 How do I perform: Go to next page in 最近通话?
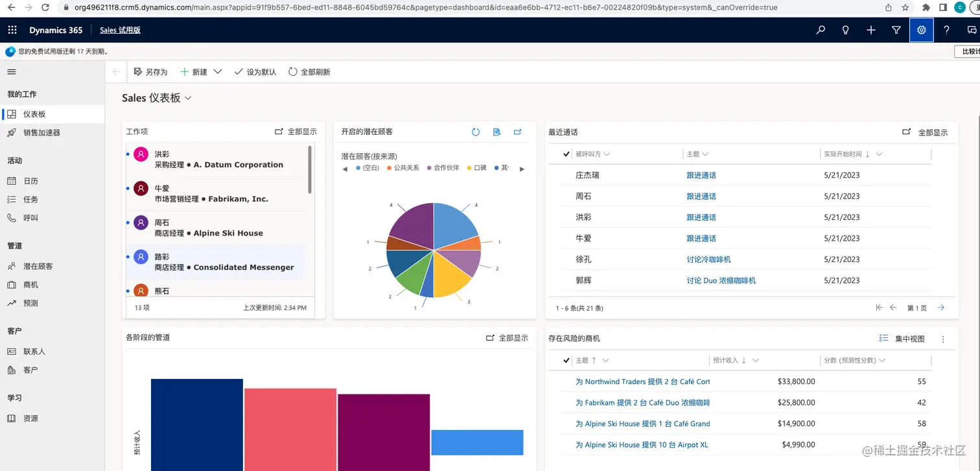coord(941,308)
